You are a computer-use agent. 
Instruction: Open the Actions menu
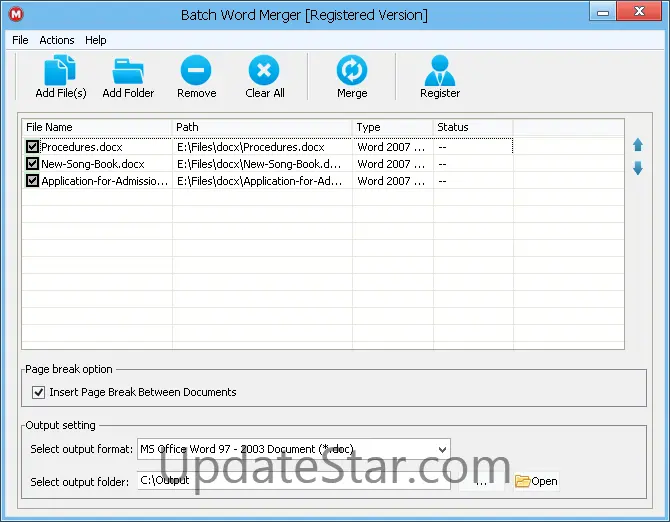coord(57,40)
